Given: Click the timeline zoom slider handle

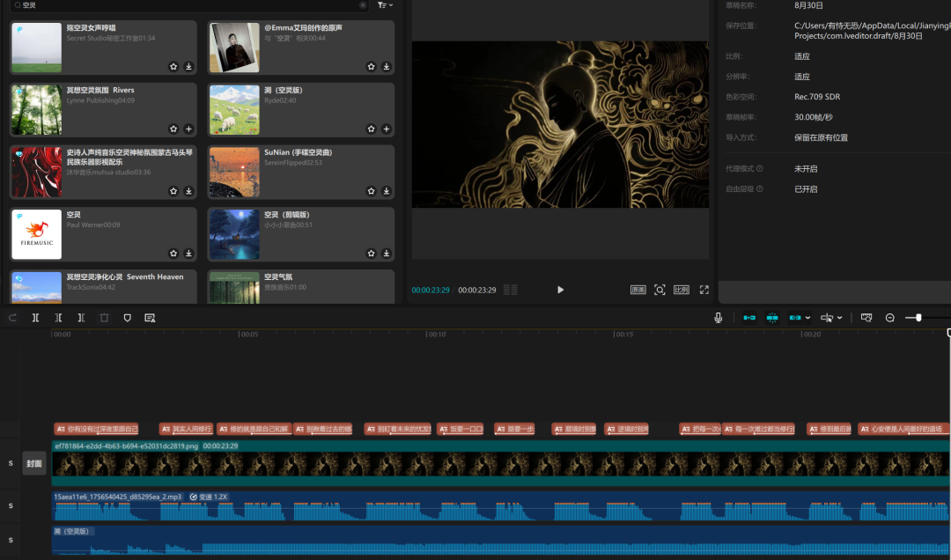Looking at the screenshot, I should (x=918, y=318).
